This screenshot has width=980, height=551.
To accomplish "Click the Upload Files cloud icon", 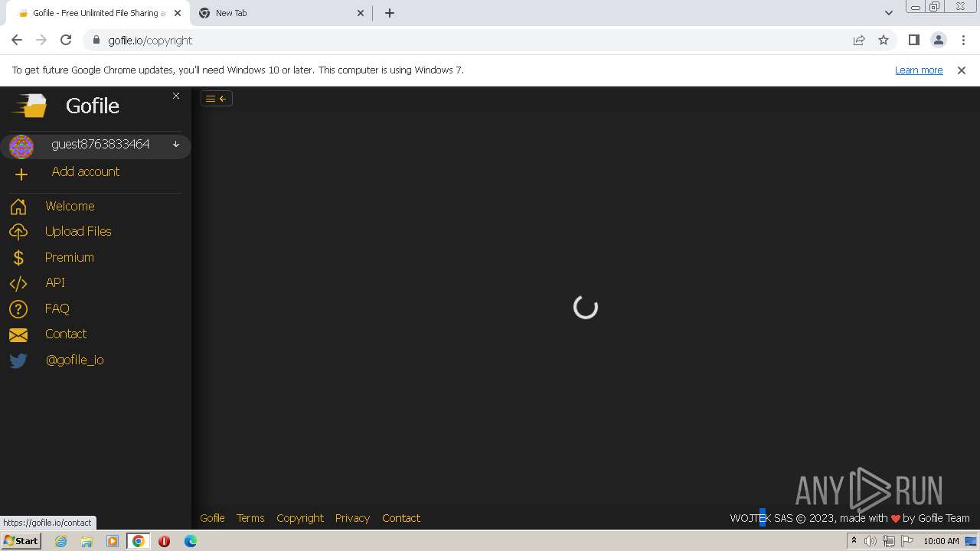I will [x=18, y=232].
